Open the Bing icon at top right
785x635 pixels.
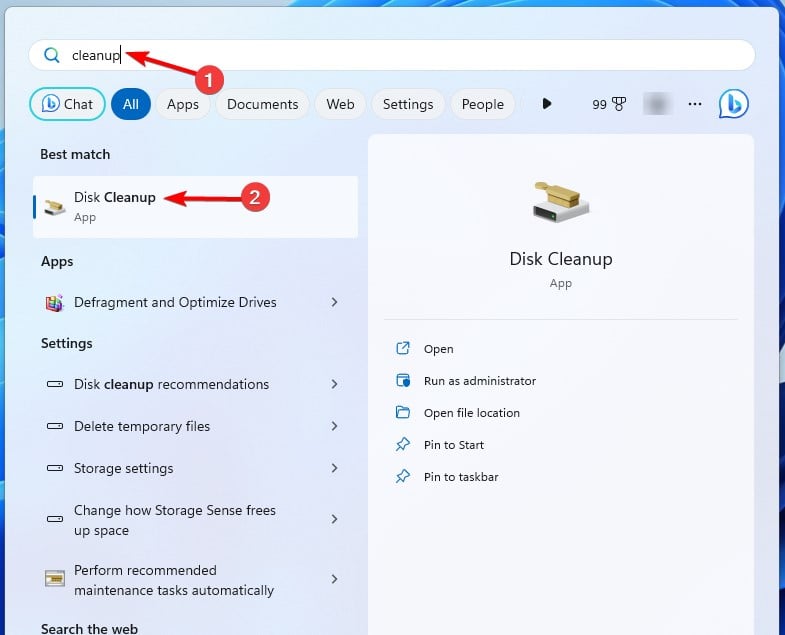(x=733, y=104)
